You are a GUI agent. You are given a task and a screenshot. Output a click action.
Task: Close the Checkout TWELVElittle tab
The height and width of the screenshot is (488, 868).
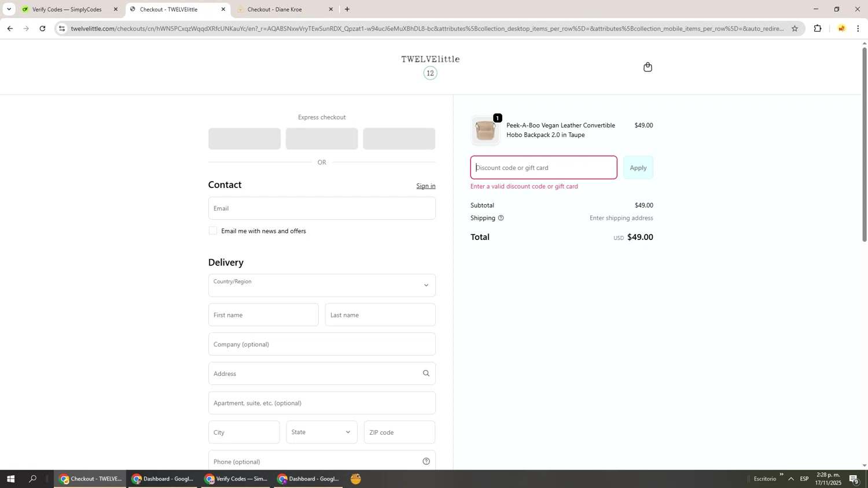(x=223, y=9)
